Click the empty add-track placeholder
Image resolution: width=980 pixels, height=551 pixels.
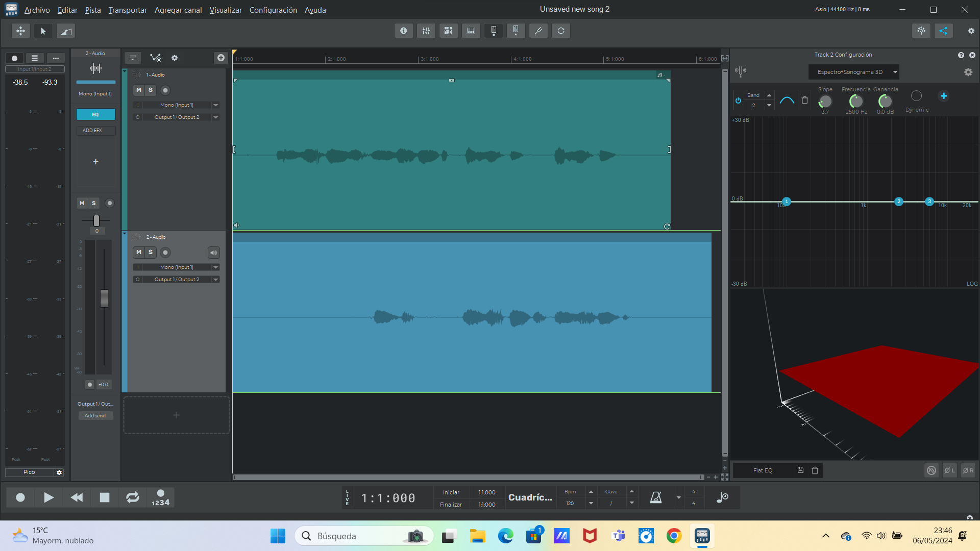[176, 415]
